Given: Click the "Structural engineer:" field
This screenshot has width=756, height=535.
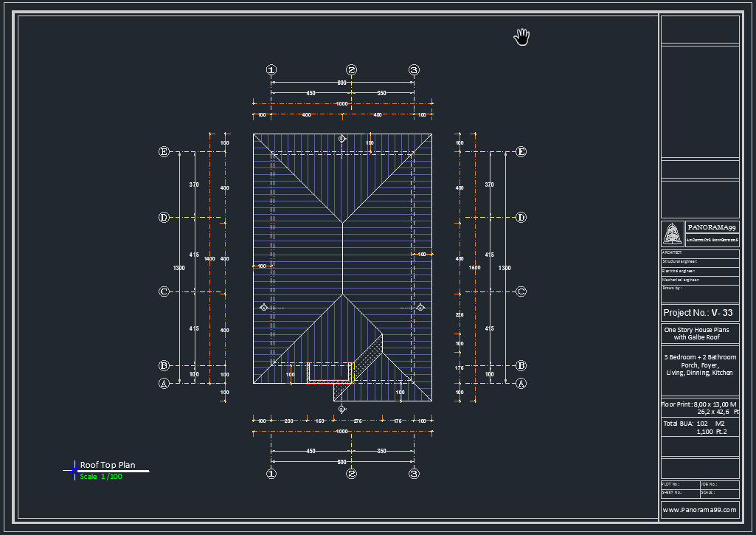Looking at the screenshot, I should (700, 263).
